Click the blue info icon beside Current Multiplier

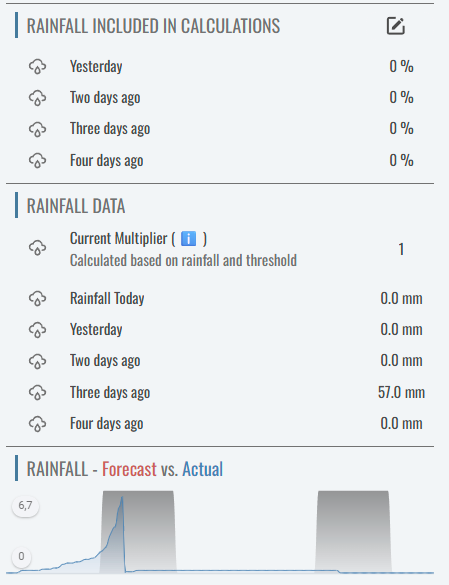tap(188, 239)
